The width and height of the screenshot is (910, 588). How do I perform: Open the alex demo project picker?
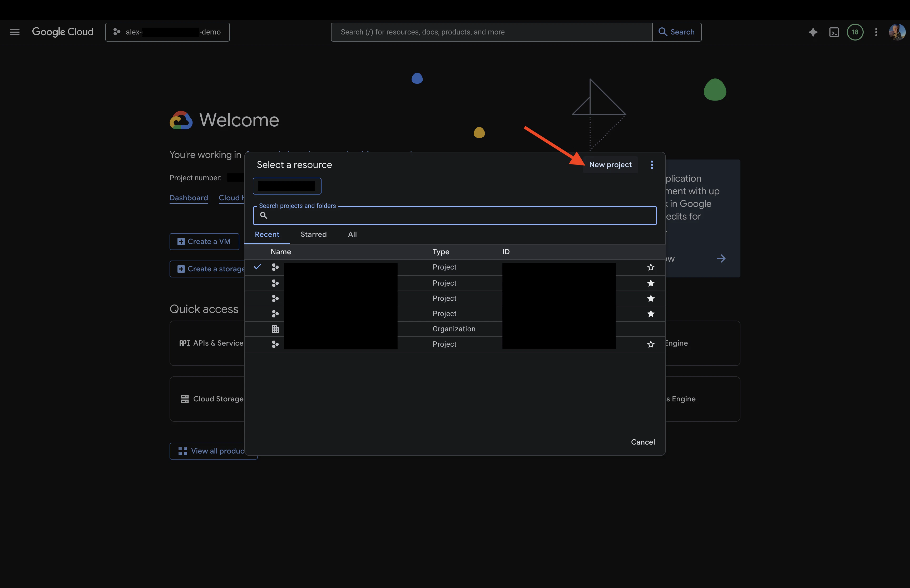click(167, 32)
